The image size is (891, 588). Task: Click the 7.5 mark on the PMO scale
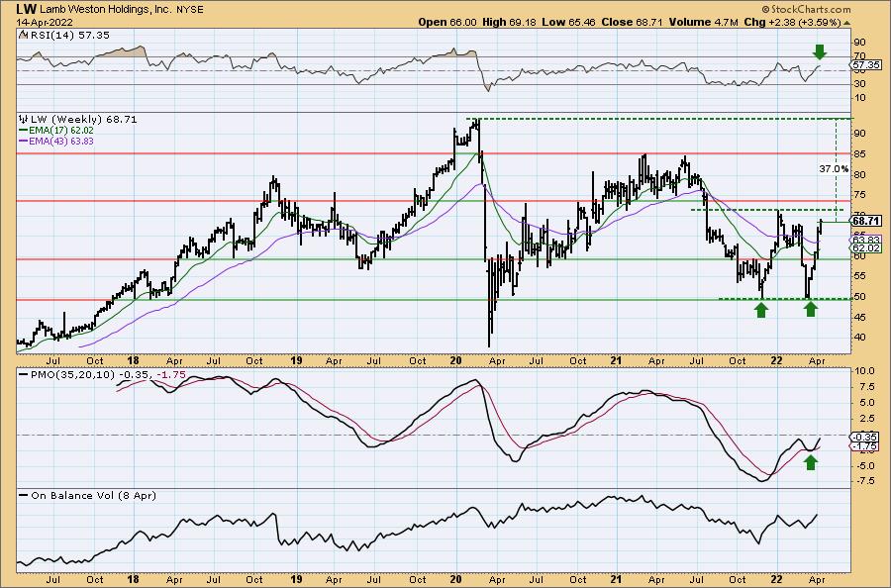click(x=866, y=386)
